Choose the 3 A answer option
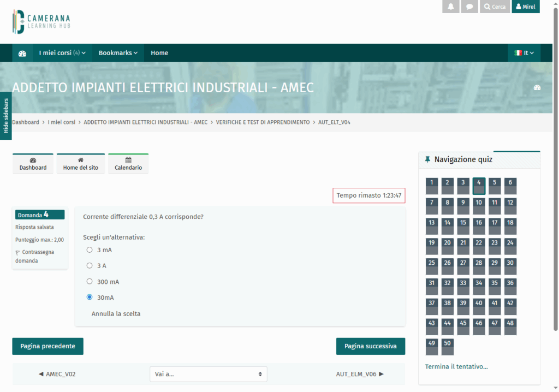This screenshot has height=392, width=559. (90, 266)
